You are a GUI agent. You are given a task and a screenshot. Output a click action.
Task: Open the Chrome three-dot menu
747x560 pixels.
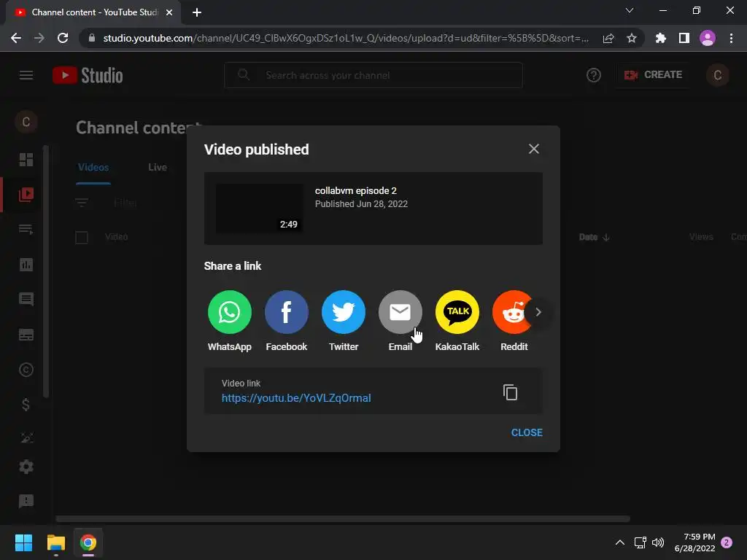click(731, 38)
